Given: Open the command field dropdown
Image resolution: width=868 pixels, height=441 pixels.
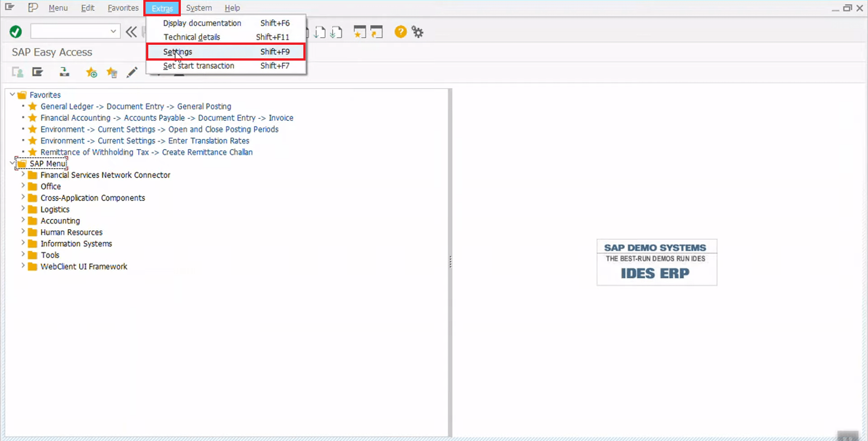Looking at the screenshot, I should [x=113, y=31].
